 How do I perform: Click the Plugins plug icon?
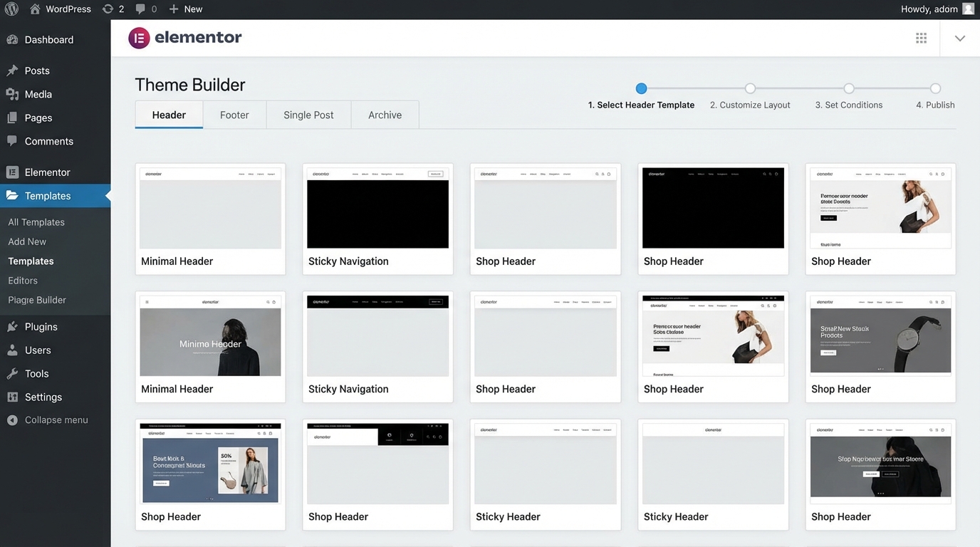pyautogui.click(x=11, y=326)
